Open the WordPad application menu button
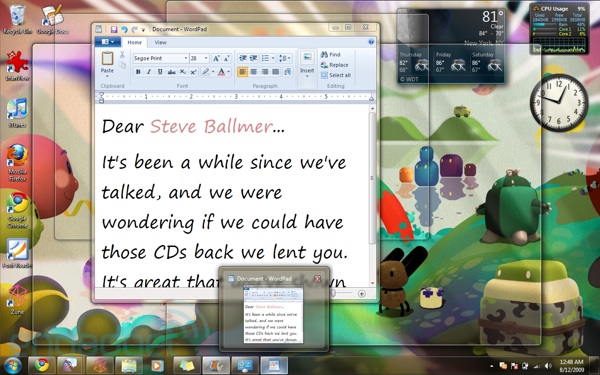This screenshot has height=375, width=600. pos(108,42)
